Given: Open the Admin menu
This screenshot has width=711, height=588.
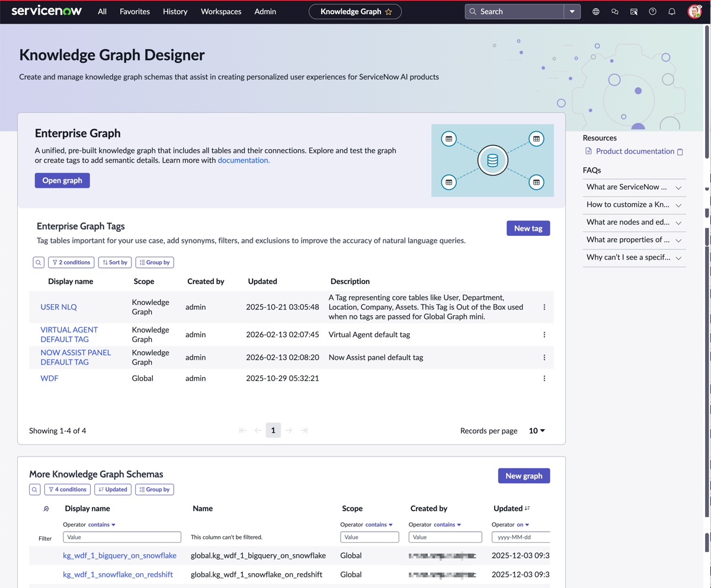Looking at the screenshot, I should (x=265, y=12).
